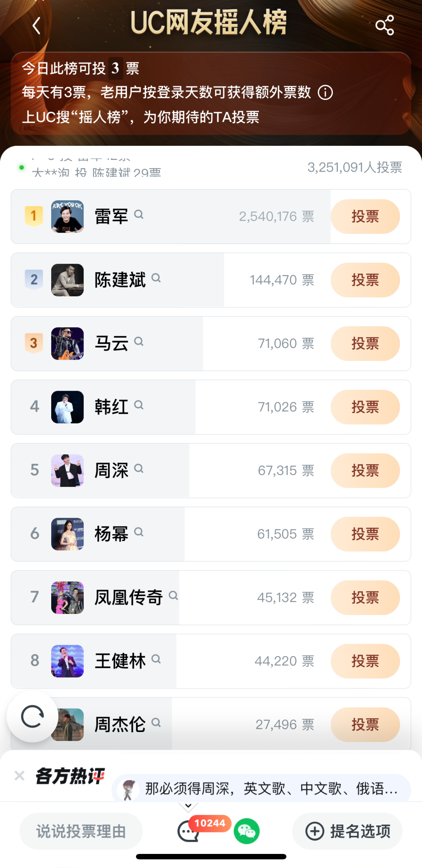Tap the 说说投票理由 input field
Image resolution: width=422 pixels, height=868 pixels.
pos(81,831)
